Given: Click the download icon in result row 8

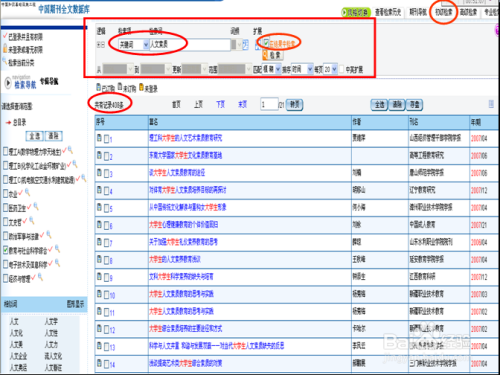Looking at the screenshot, I should 99,259.
